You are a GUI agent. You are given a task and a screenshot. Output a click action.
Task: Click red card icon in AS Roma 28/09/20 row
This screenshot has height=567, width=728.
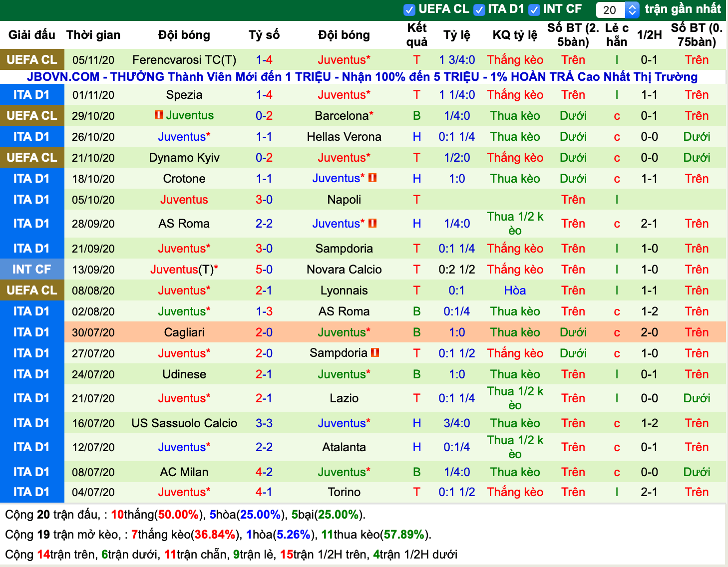pos(372,224)
